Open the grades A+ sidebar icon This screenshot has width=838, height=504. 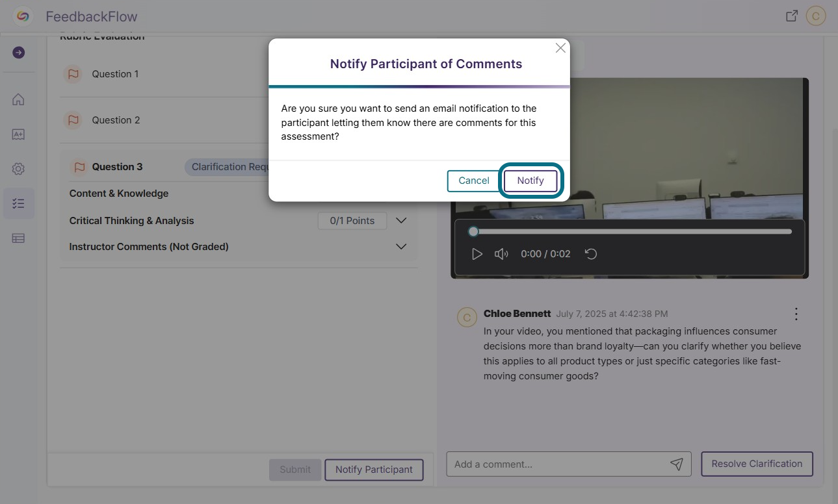pos(18,134)
